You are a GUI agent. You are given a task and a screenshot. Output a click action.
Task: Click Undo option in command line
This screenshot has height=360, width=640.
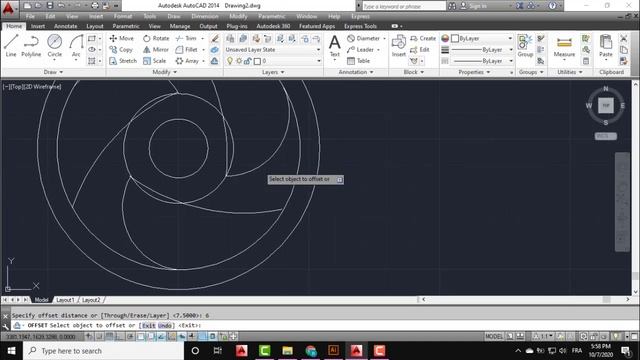164,326
